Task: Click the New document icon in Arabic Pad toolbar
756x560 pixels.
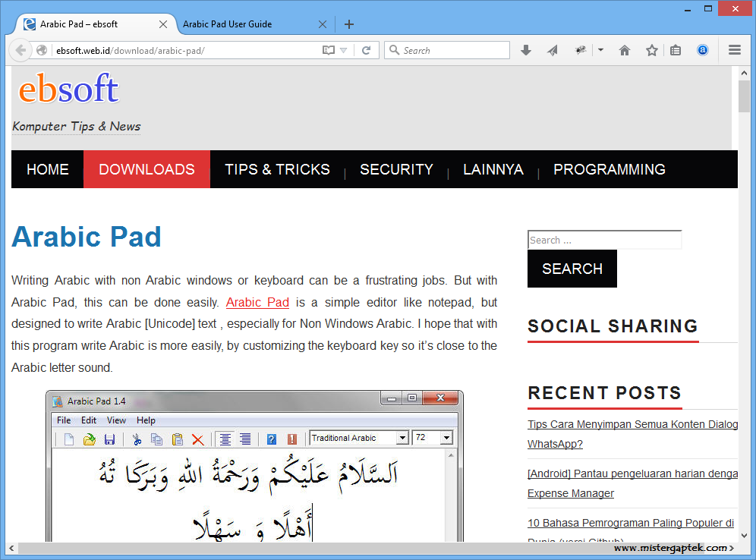Action: 69,439
